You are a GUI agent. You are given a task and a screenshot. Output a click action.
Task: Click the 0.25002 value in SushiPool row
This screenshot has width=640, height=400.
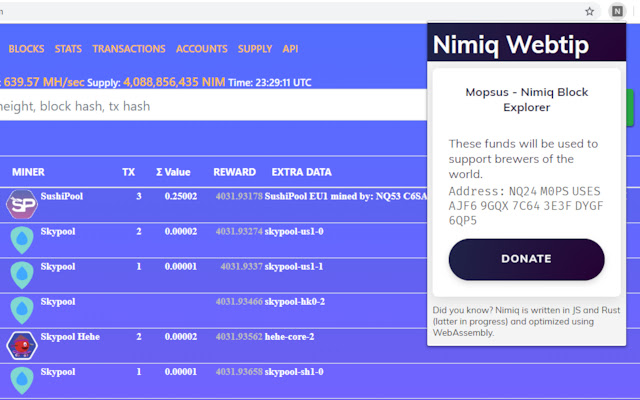click(181, 196)
